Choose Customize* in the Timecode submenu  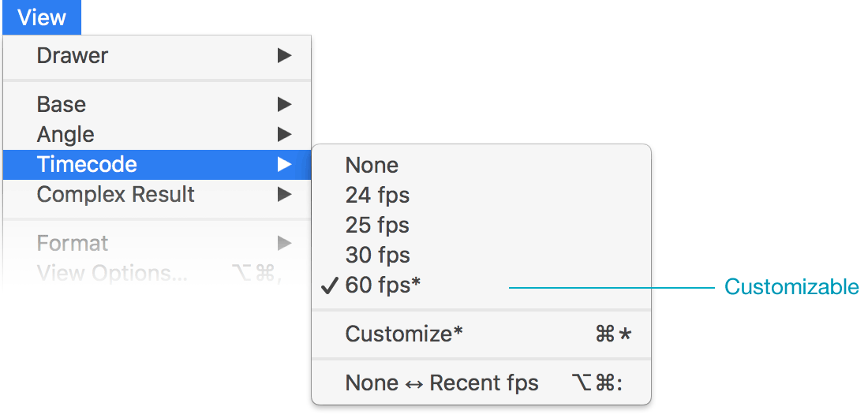pos(481,334)
